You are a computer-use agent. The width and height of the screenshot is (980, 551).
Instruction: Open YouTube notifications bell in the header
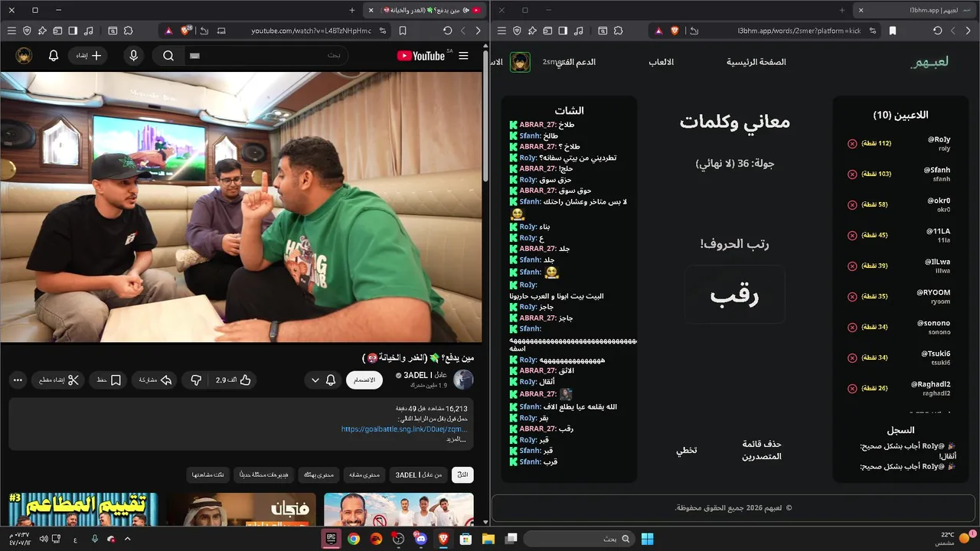tap(54, 56)
